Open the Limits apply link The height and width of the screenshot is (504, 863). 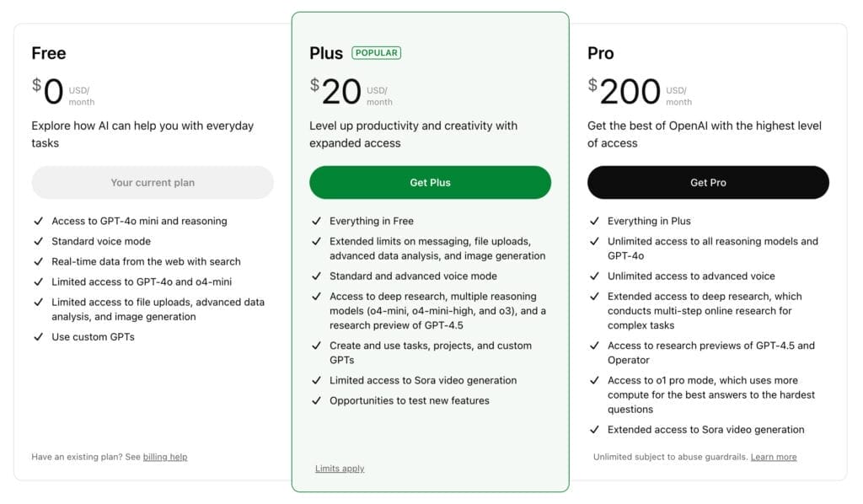(340, 469)
